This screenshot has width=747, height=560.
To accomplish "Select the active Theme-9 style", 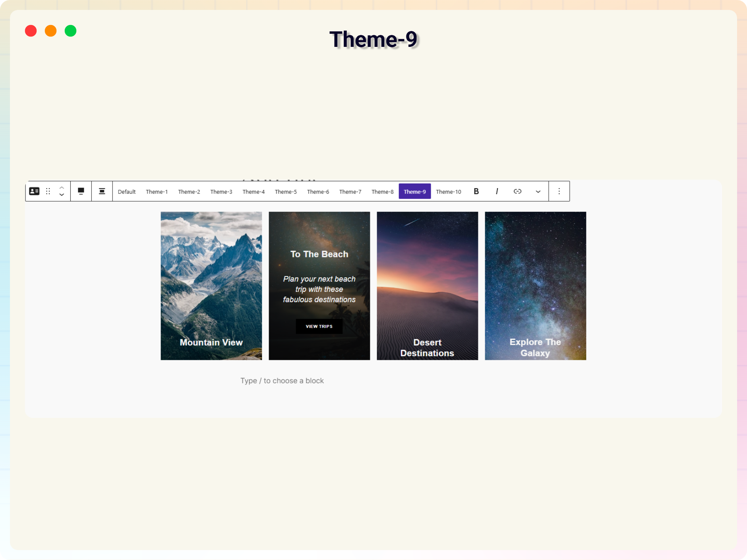I will 414,192.
